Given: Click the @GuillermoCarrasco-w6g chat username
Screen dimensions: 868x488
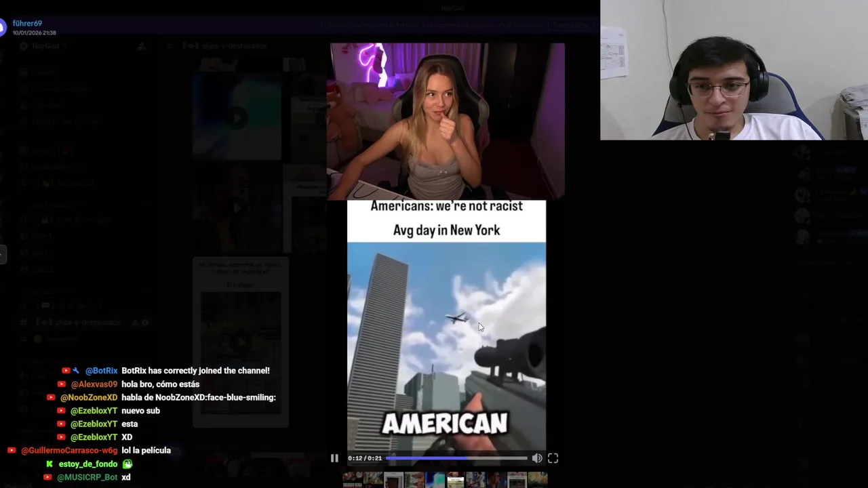Looking at the screenshot, I should tap(69, 451).
